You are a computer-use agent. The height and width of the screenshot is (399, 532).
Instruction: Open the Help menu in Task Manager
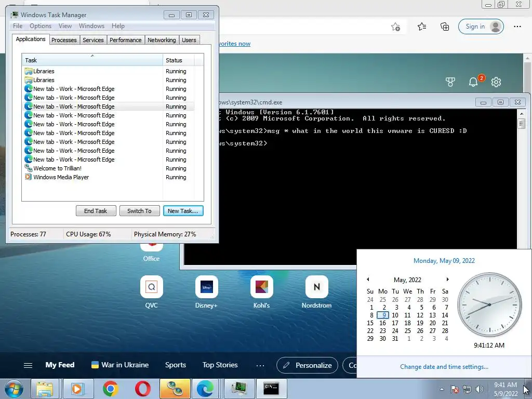tap(118, 26)
